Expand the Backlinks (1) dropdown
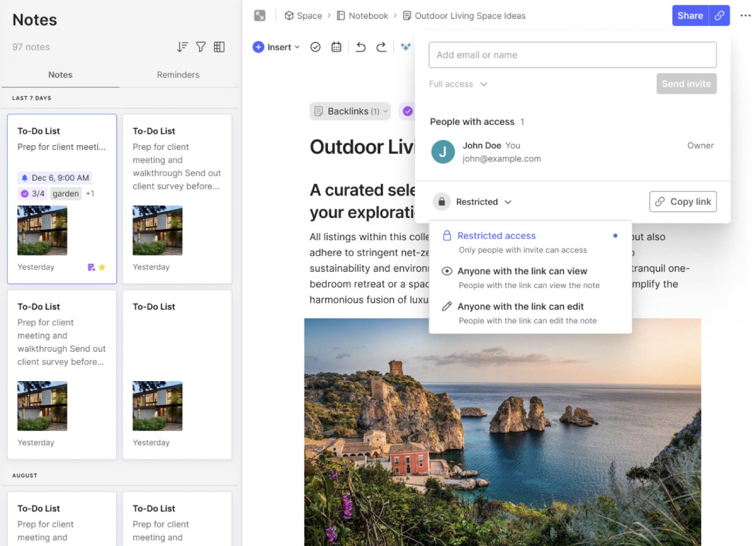756x546 pixels. click(351, 111)
